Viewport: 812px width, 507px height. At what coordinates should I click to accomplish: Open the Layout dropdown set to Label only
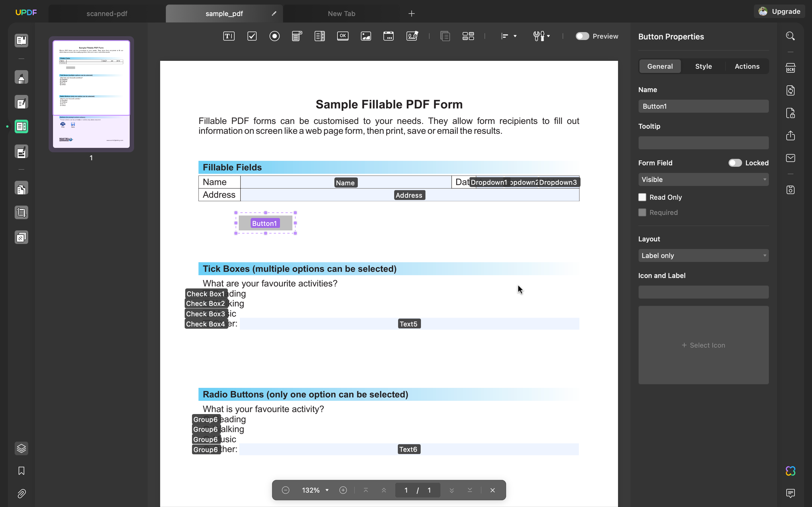703,255
